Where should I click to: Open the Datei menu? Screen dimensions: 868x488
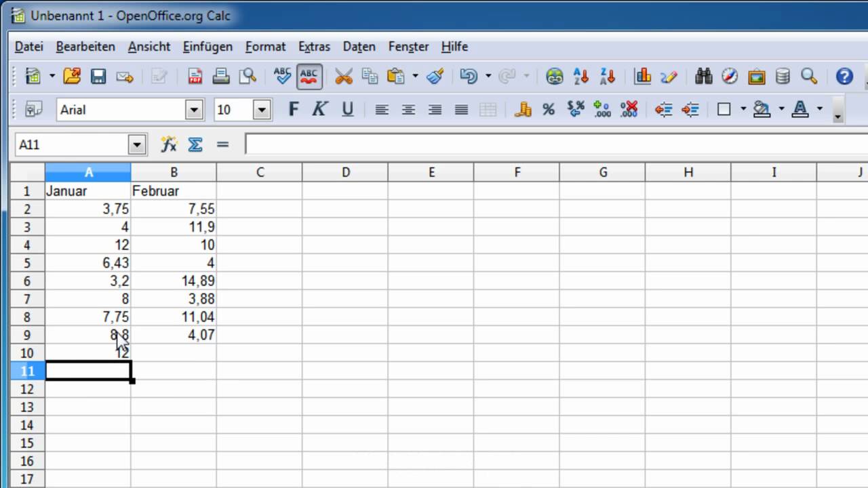(28, 47)
